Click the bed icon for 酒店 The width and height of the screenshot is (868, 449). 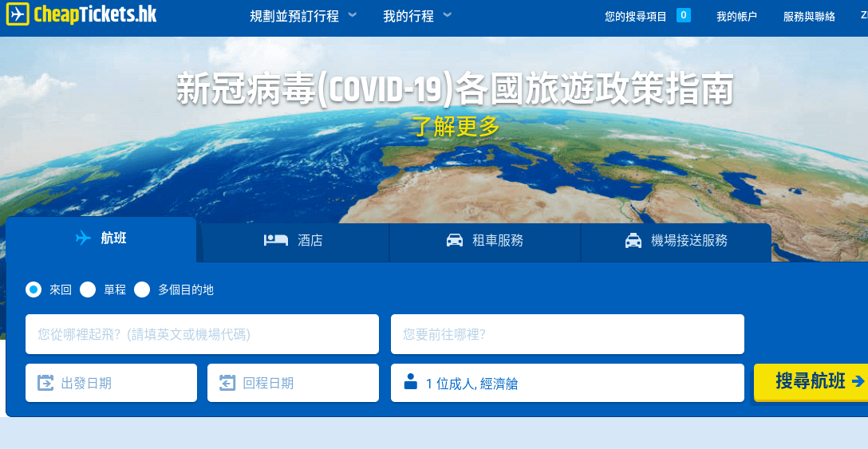pos(276,240)
